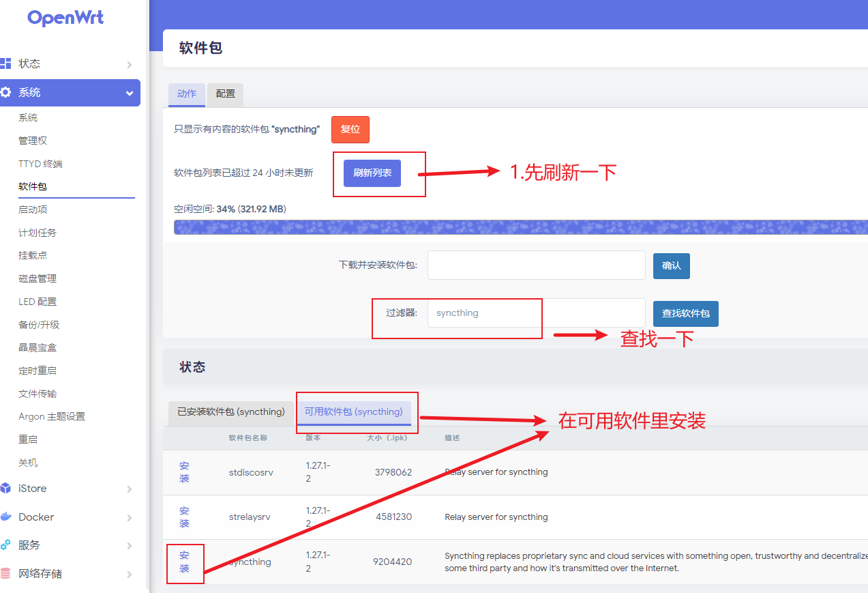Screen dimensions: 868x593
Task: Click the 大小 (.ipk) column header
Action: pos(387,437)
